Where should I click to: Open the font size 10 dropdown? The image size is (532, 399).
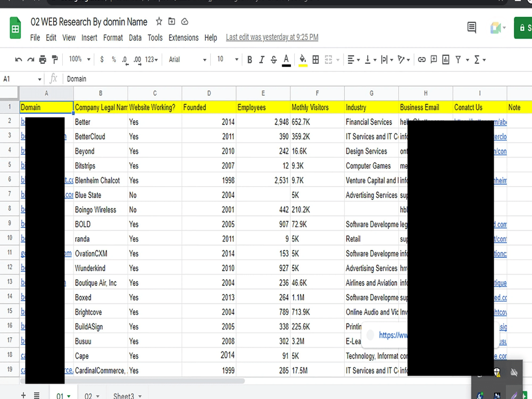pyautogui.click(x=227, y=60)
